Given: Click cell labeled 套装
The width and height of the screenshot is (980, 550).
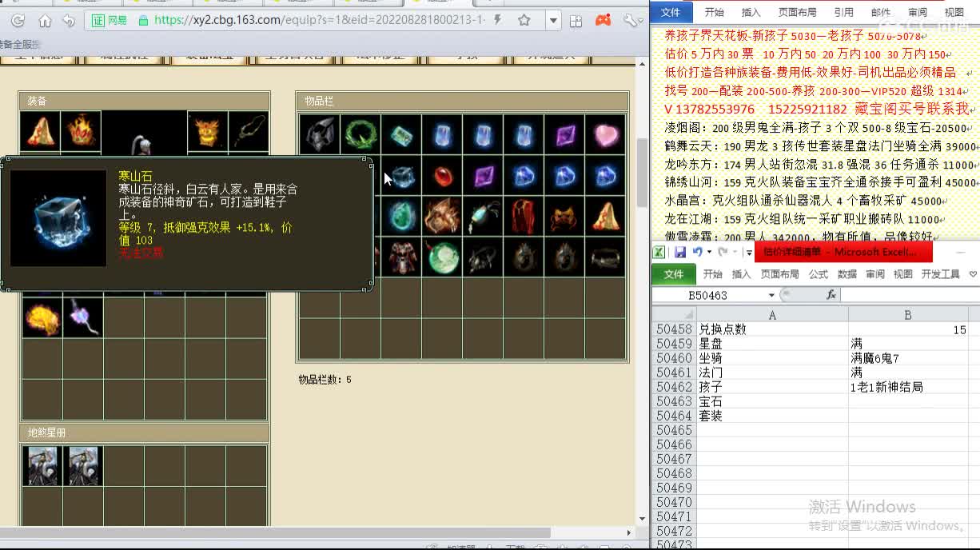Looking at the screenshot, I should pyautogui.click(x=772, y=416).
